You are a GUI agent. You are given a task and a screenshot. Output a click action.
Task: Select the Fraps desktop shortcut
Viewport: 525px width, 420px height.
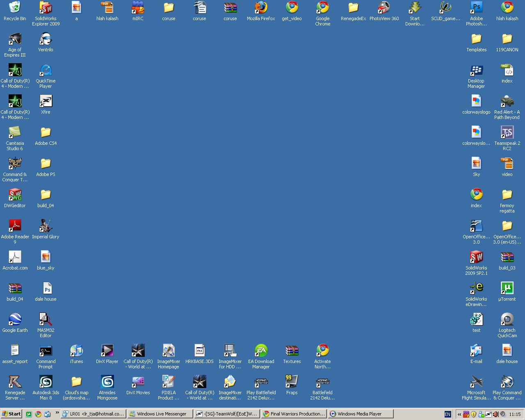[x=292, y=382]
